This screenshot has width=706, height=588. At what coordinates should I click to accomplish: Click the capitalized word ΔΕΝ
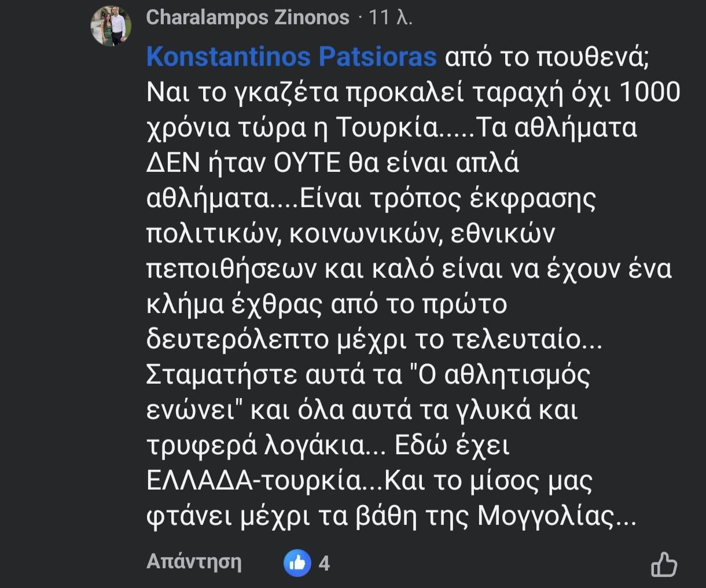coord(173,163)
